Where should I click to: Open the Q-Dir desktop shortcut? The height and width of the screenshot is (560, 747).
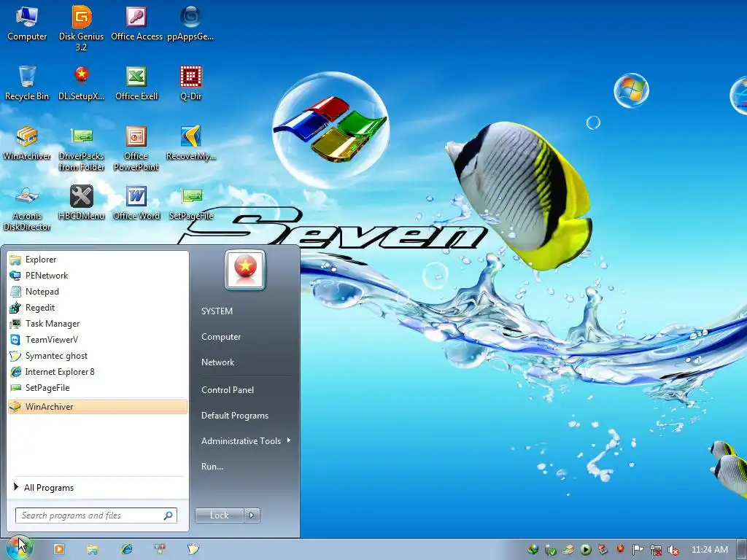coord(190,83)
